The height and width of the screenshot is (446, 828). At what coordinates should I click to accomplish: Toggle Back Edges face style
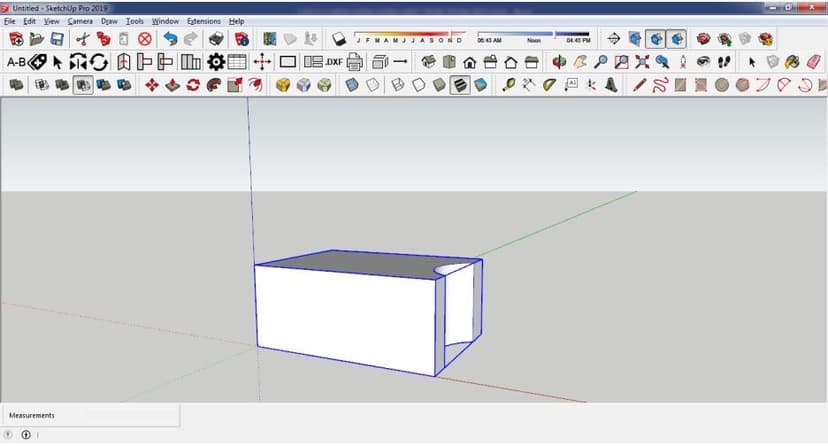(x=372, y=84)
